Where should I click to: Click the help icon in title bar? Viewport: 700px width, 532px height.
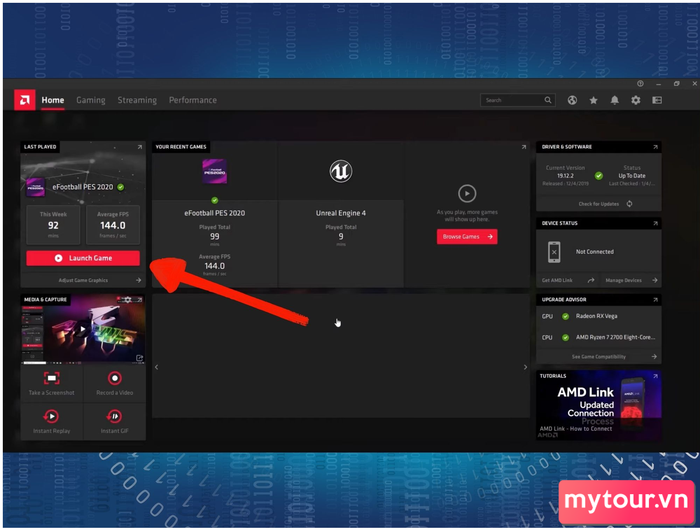[x=640, y=83]
